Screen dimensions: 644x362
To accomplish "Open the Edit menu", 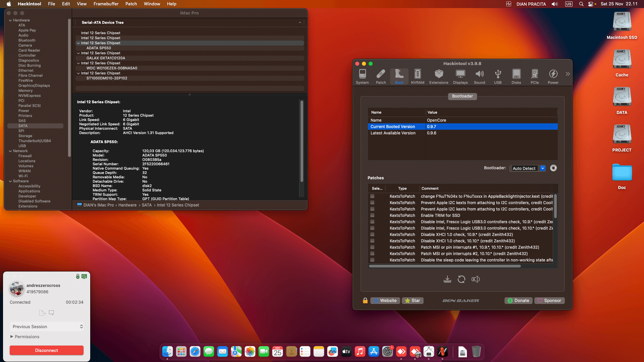I will point(66,4).
